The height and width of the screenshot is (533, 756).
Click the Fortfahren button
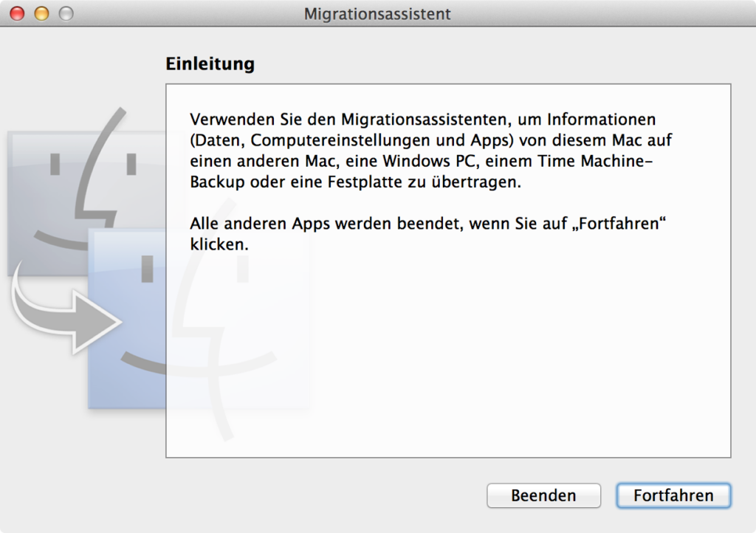(673, 495)
